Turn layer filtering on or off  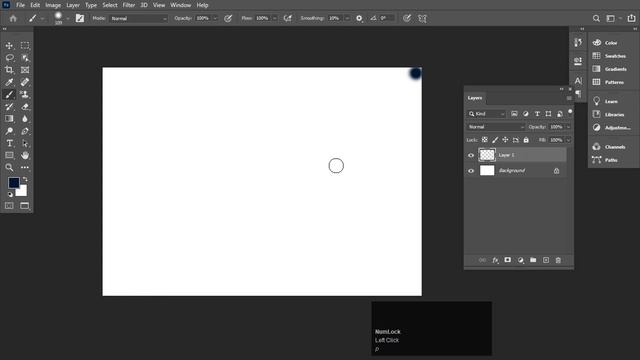pyautogui.click(x=570, y=112)
